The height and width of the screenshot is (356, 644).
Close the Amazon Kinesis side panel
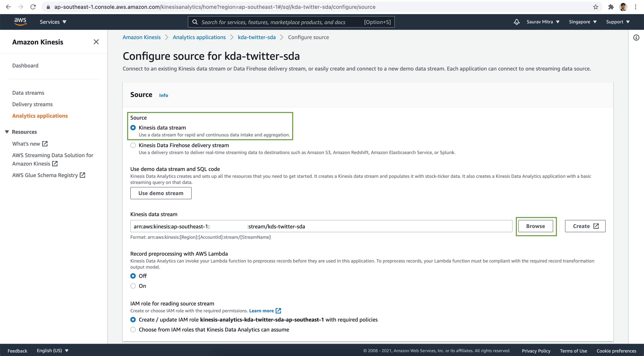click(96, 42)
